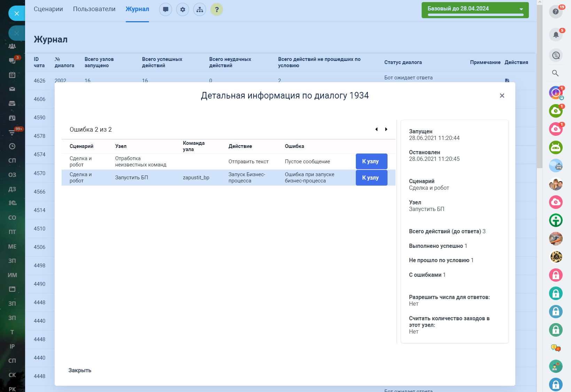Click the Закрыть link at dialog bottom

coord(80,370)
